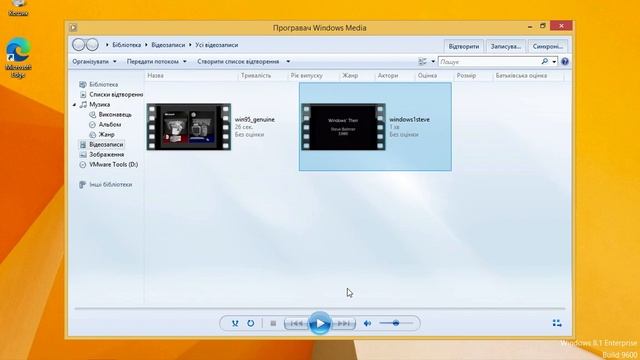This screenshot has width=640, height=360.
Task: Click the windows1steve title text
Action: (x=409, y=120)
